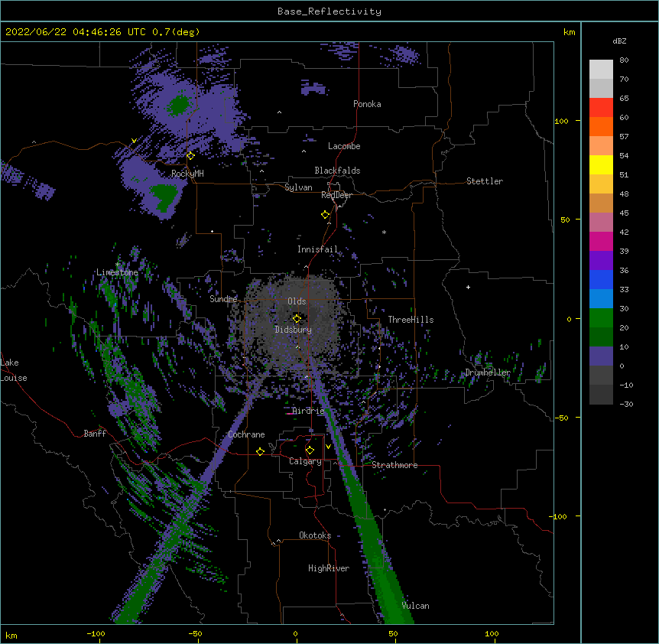Click the dBZ legend heading
The width and height of the screenshot is (659, 644).
click(x=619, y=41)
